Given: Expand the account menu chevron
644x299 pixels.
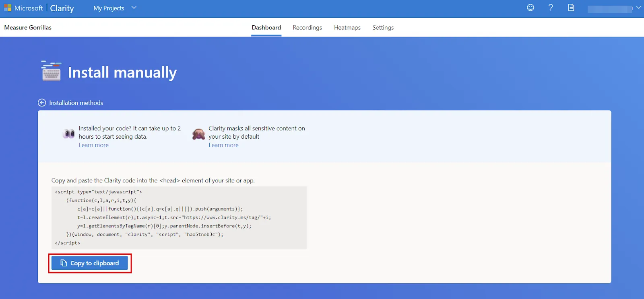Looking at the screenshot, I should coord(638,8).
